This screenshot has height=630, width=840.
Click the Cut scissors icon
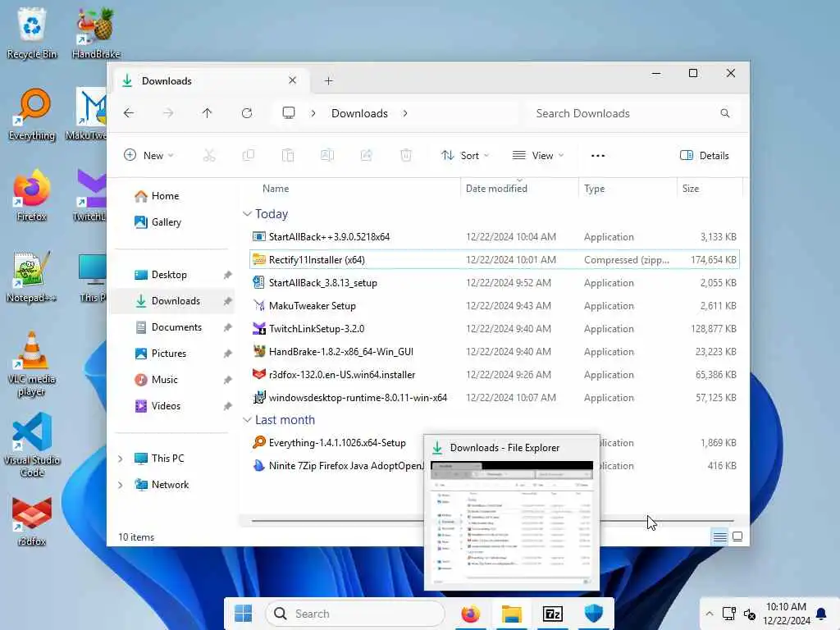point(209,155)
